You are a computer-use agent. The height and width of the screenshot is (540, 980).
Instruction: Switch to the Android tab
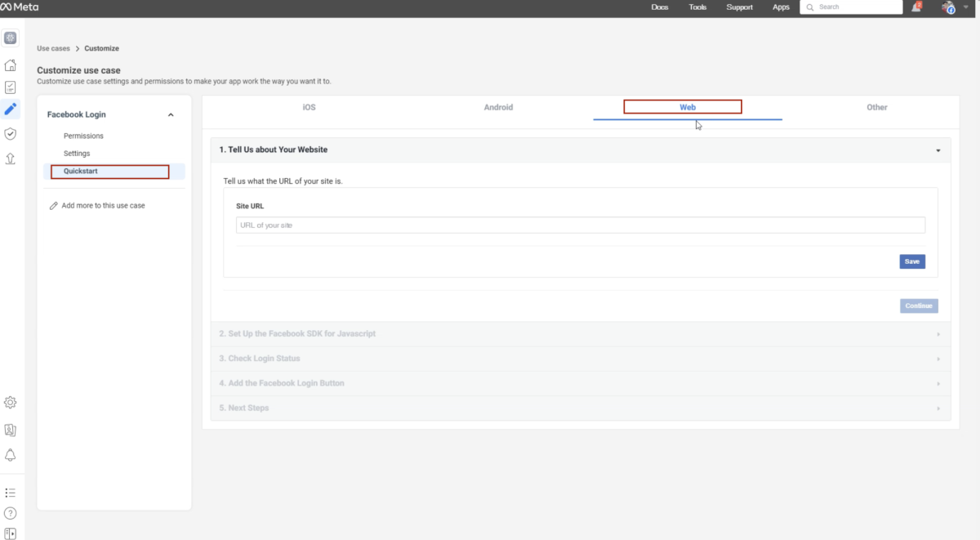pyautogui.click(x=498, y=107)
